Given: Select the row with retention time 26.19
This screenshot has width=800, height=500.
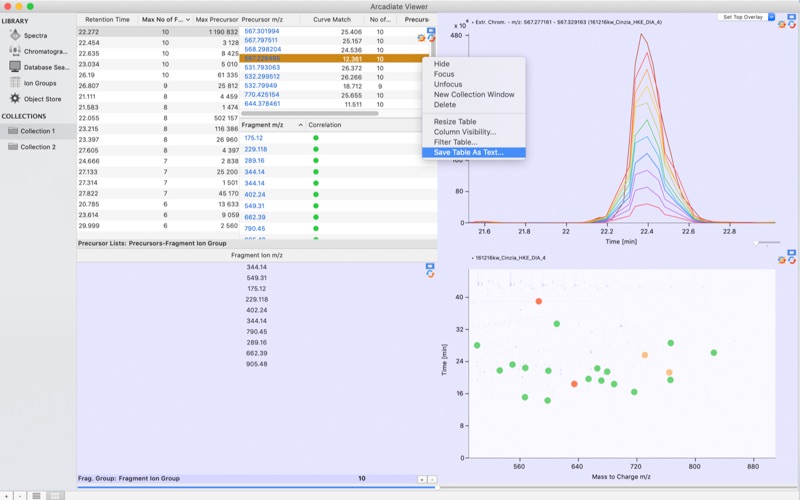Looking at the screenshot, I should pyautogui.click(x=158, y=75).
